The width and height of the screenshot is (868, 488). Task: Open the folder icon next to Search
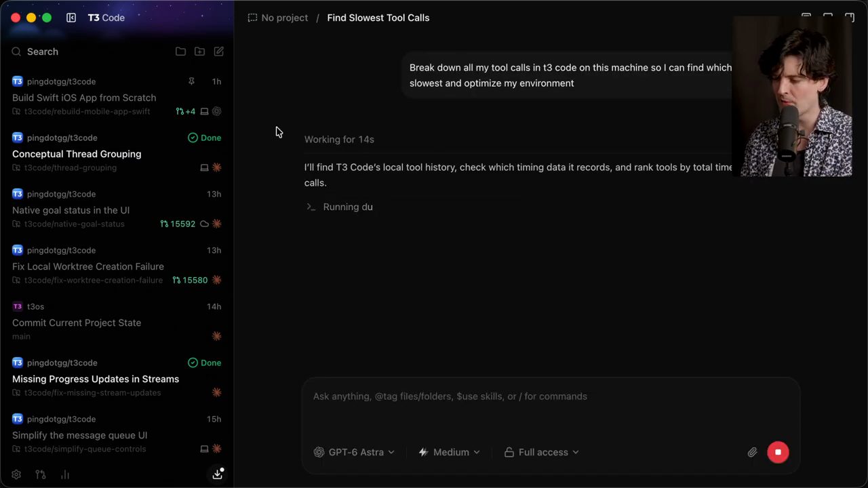coord(180,52)
